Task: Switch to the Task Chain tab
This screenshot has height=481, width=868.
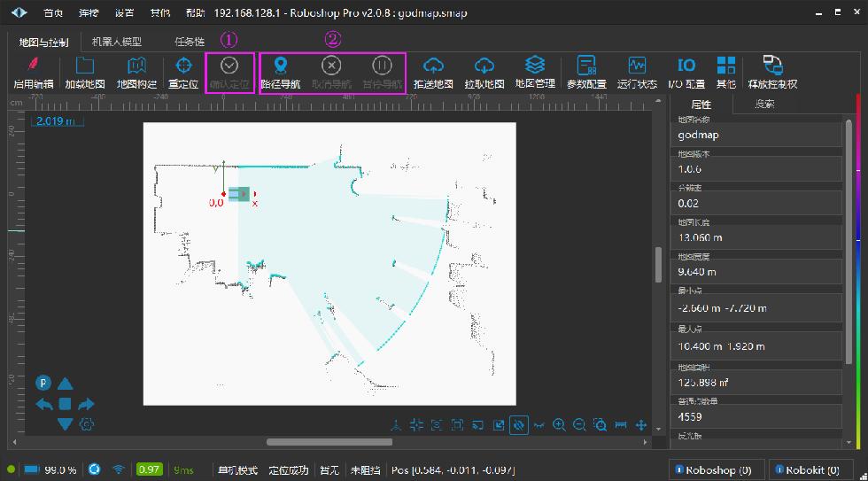Action: point(190,42)
